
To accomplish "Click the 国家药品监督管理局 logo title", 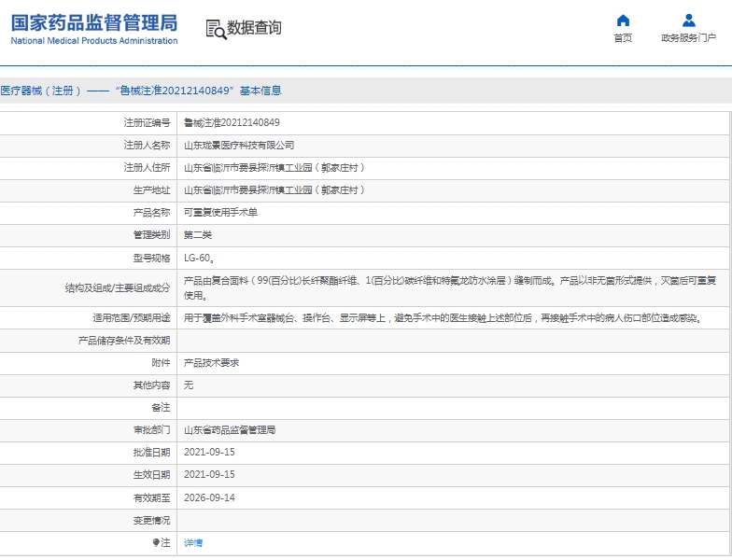I will click(x=93, y=22).
